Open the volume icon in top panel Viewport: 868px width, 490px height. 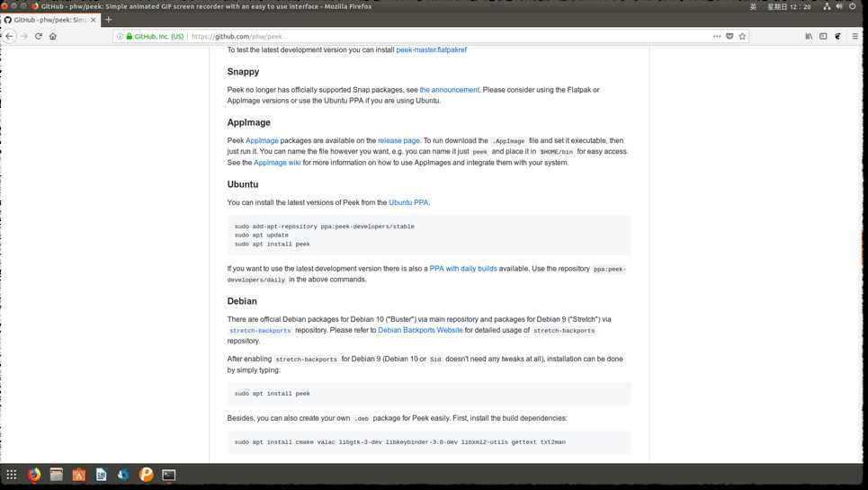click(839, 6)
